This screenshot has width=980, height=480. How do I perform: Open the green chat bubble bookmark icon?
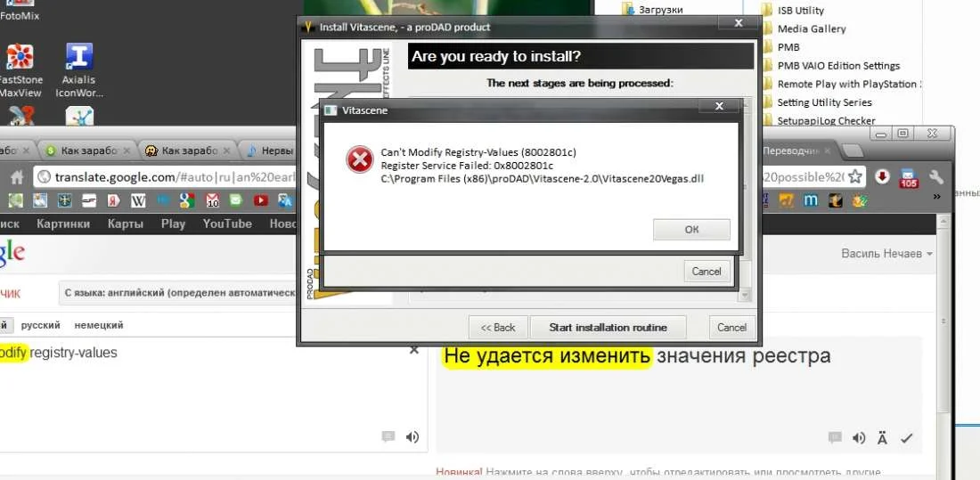235,200
